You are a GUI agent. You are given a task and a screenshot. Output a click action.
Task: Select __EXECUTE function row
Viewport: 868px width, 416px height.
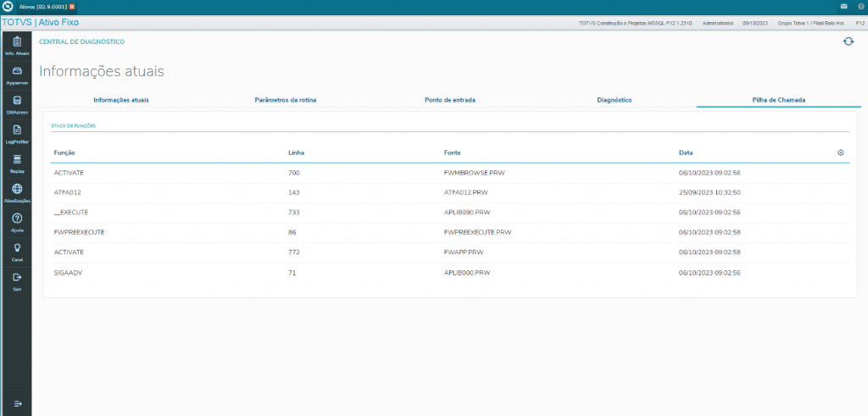(449, 213)
